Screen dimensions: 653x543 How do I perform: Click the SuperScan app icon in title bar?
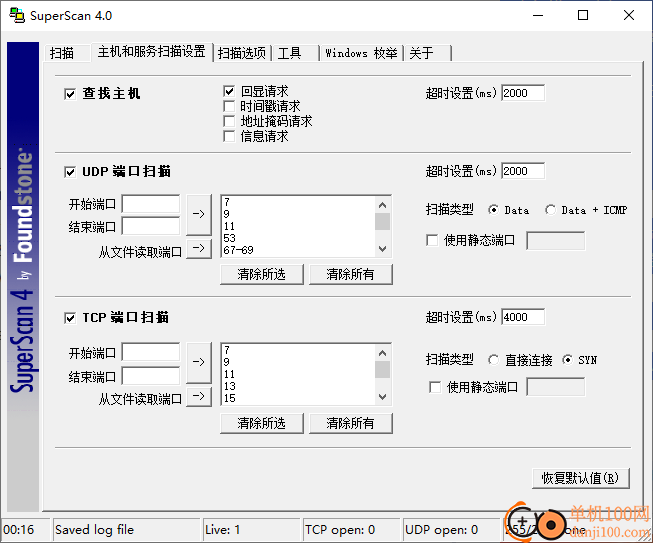pyautogui.click(x=17, y=15)
